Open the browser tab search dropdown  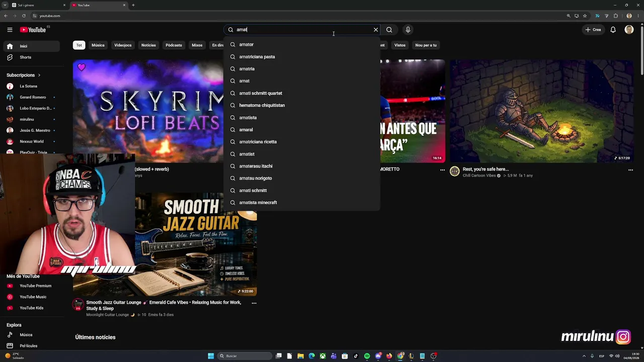(6, 5)
